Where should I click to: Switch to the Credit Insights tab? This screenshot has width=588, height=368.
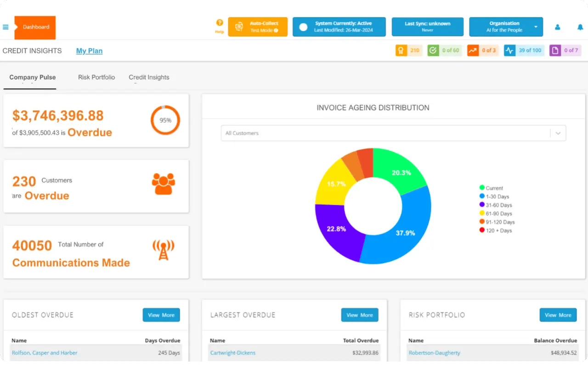pos(149,77)
